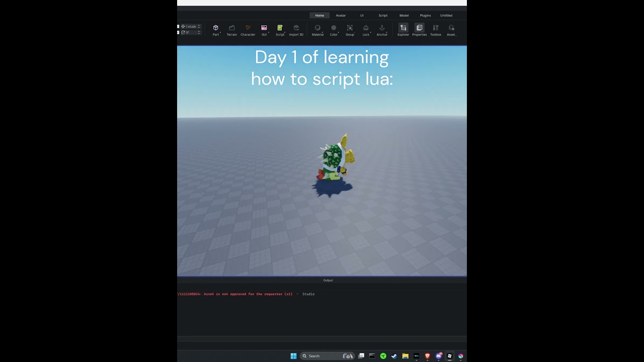Switch to Roblox Studio taskbar icon
The width and height of the screenshot is (644, 362).
tap(450, 356)
